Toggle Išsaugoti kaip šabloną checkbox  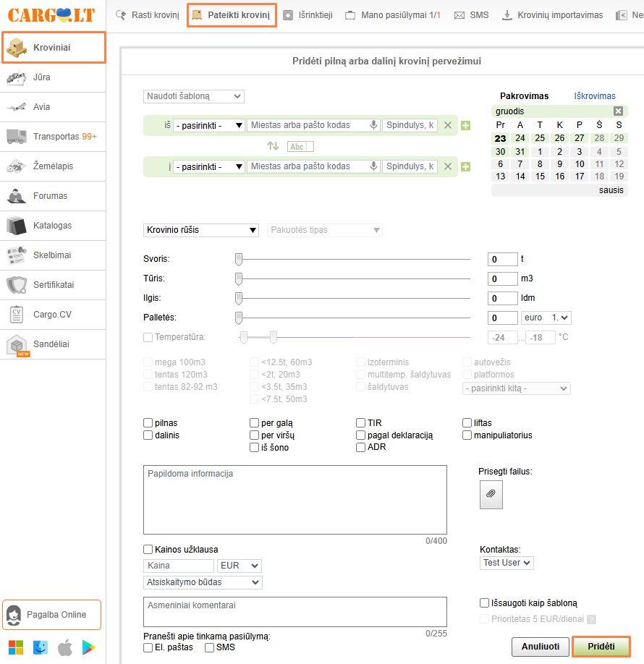click(485, 603)
